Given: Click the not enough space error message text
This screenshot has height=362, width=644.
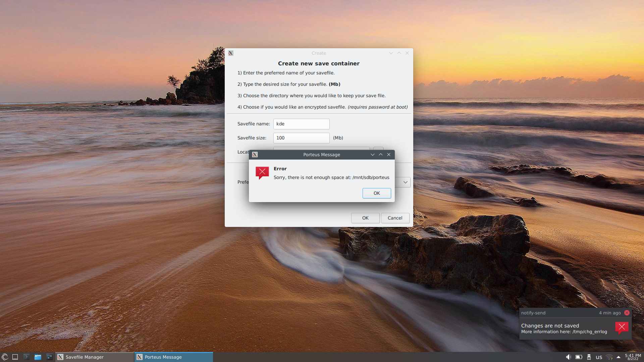Looking at the screenshot, I should (331, 177).
